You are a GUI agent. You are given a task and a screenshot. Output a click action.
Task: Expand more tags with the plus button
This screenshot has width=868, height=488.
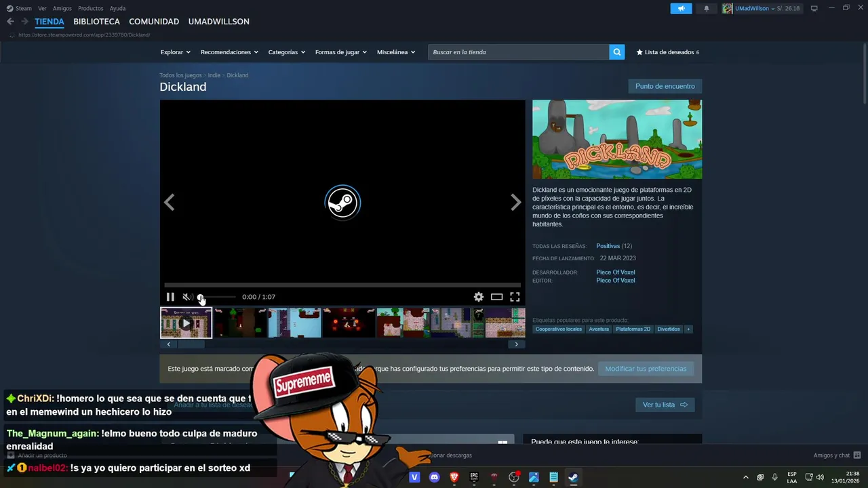pos(688,329)
